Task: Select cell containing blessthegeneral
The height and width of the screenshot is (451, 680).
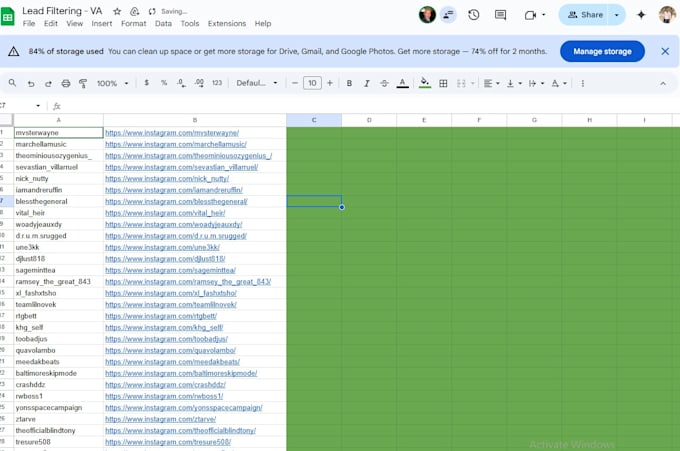Action: click(59, 201)
